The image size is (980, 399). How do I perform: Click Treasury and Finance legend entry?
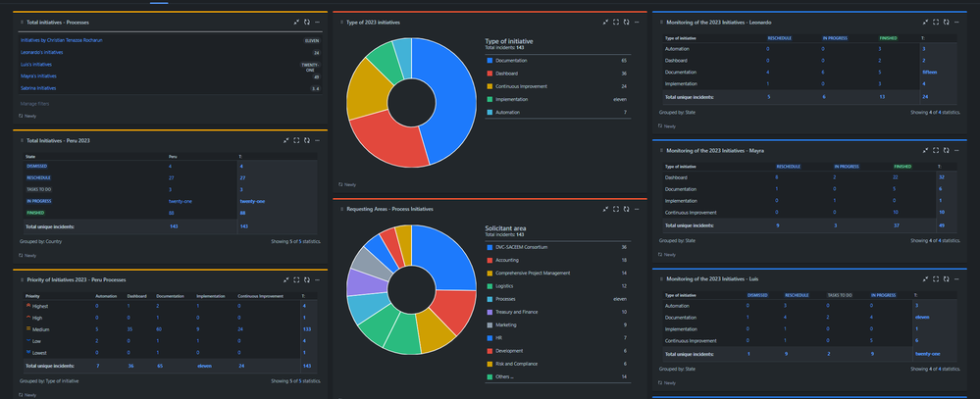pos(516,312)
